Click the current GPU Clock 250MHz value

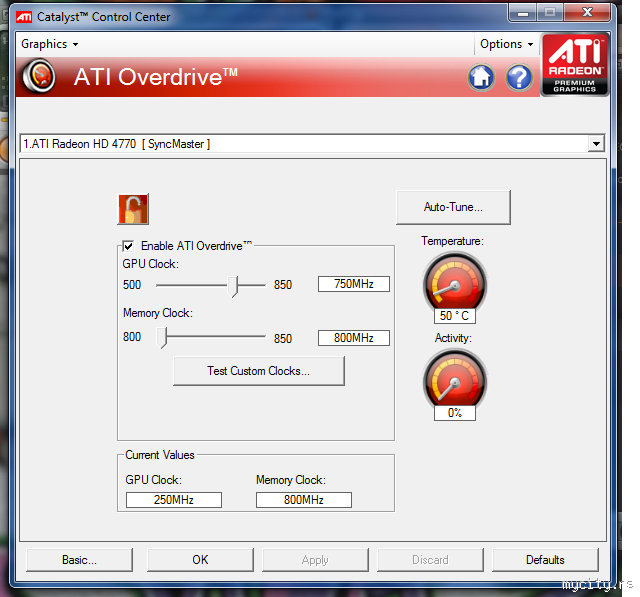click(174, 500)
